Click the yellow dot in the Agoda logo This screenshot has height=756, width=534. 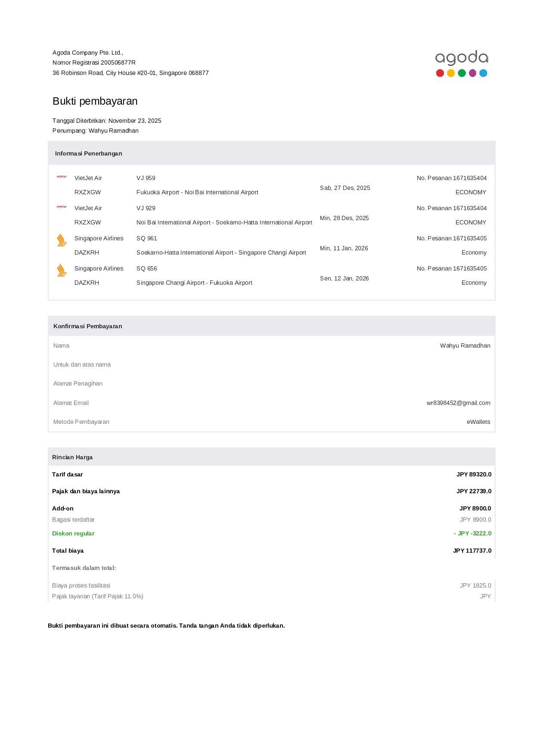(x=451, y=73)
